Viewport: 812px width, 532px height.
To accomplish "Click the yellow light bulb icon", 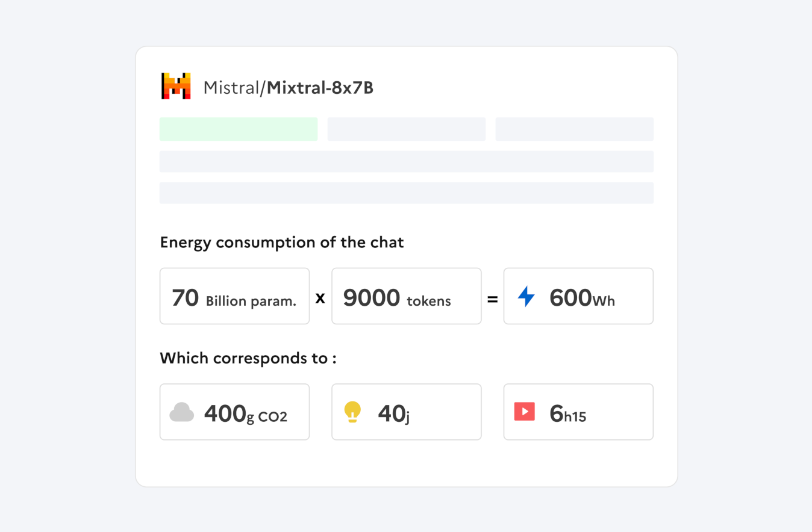I will point(352,412).
